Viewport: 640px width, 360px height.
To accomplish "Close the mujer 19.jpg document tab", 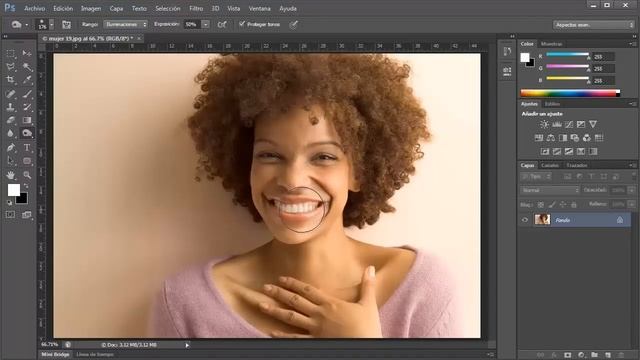I will 139,38.
